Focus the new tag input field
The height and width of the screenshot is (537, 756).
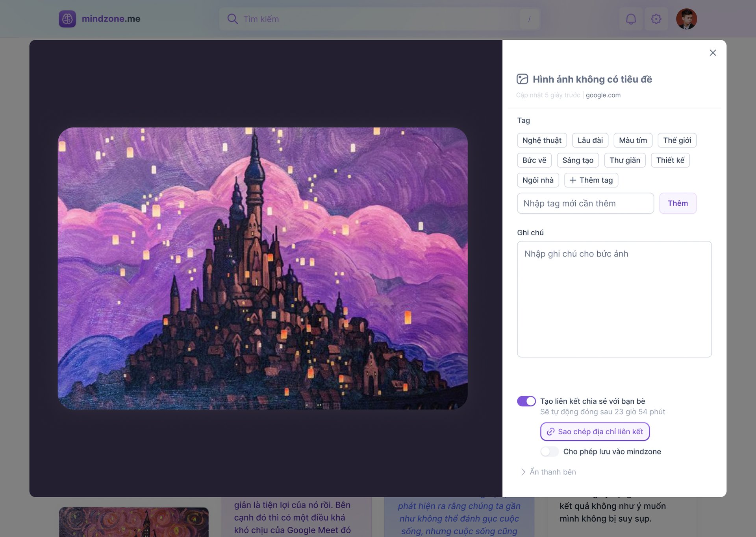point(585,203)
